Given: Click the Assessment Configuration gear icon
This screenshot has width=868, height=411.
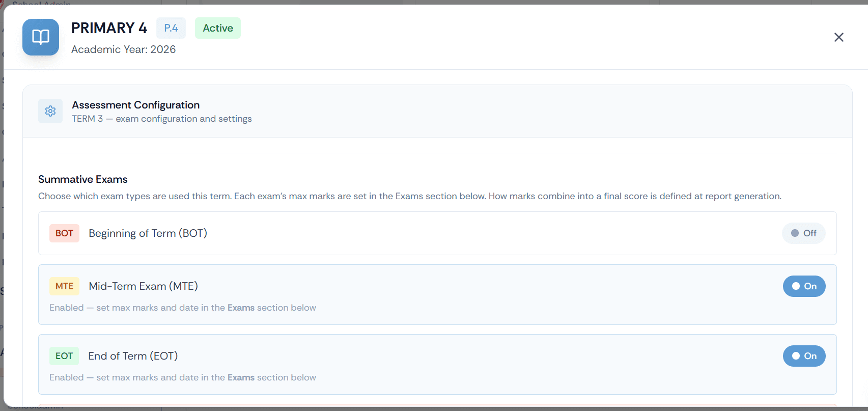Looking at the screenshot, I should pyautogui.click(x=50, y=111).
